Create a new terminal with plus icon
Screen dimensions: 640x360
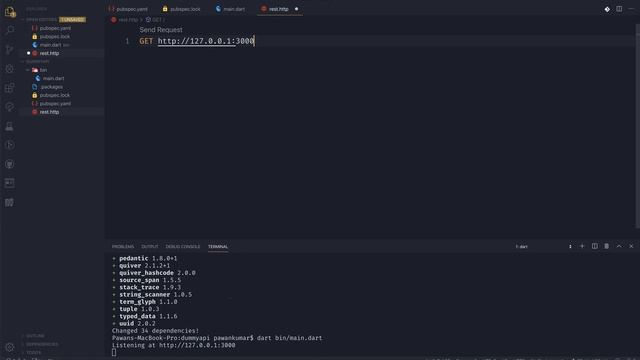(582, 246)
